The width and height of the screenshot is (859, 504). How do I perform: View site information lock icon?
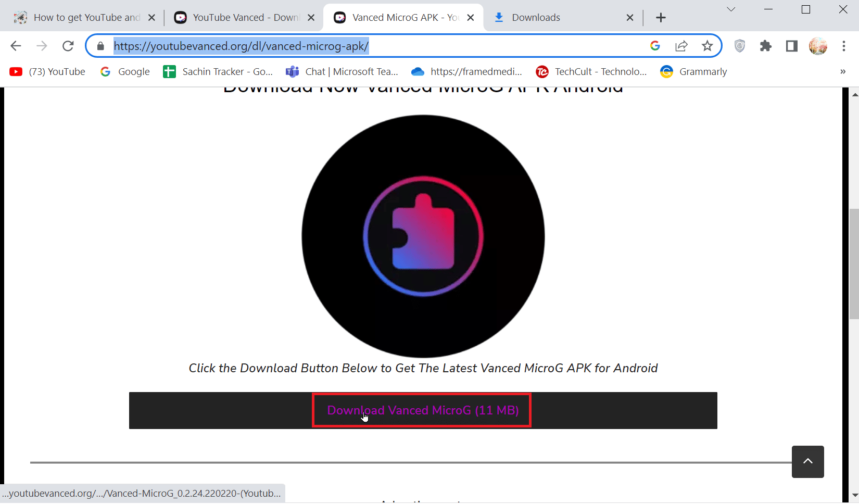tap(100, 46)
